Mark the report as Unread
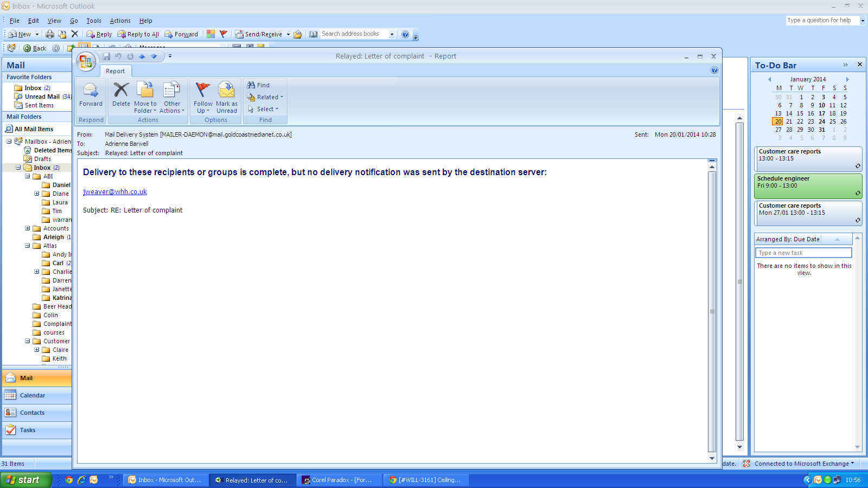The width and height of the screenshot is (868, 488). (227, 97)
